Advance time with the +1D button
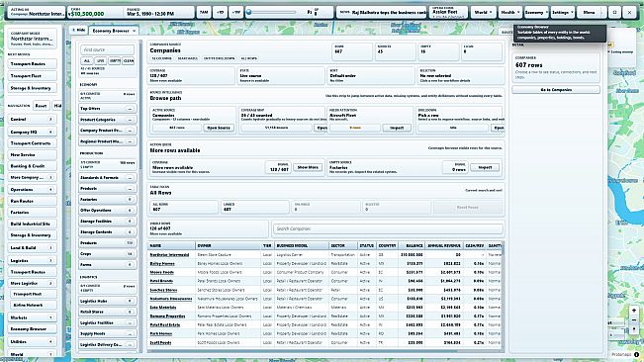This screenshot has height=362, width=644. 221,12
